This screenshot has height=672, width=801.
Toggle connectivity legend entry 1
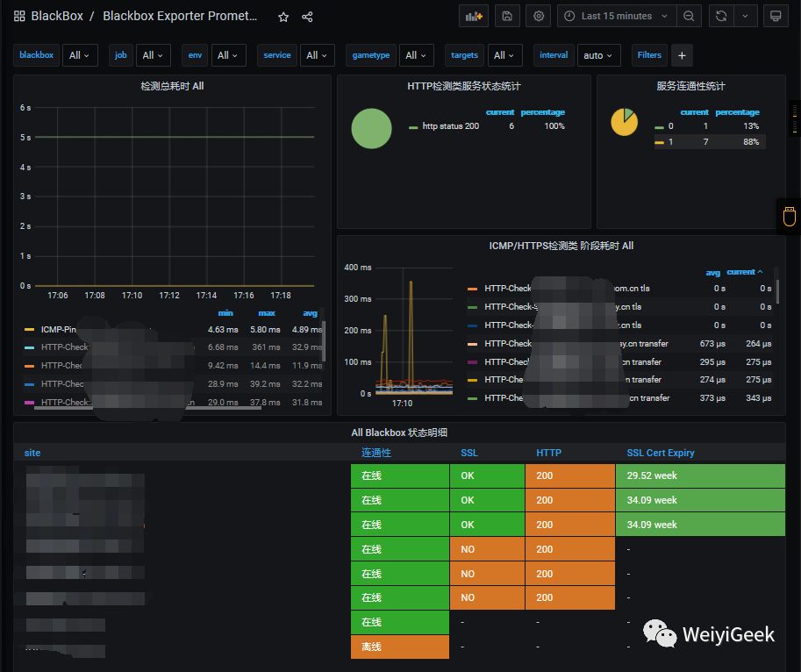[670, 142]
